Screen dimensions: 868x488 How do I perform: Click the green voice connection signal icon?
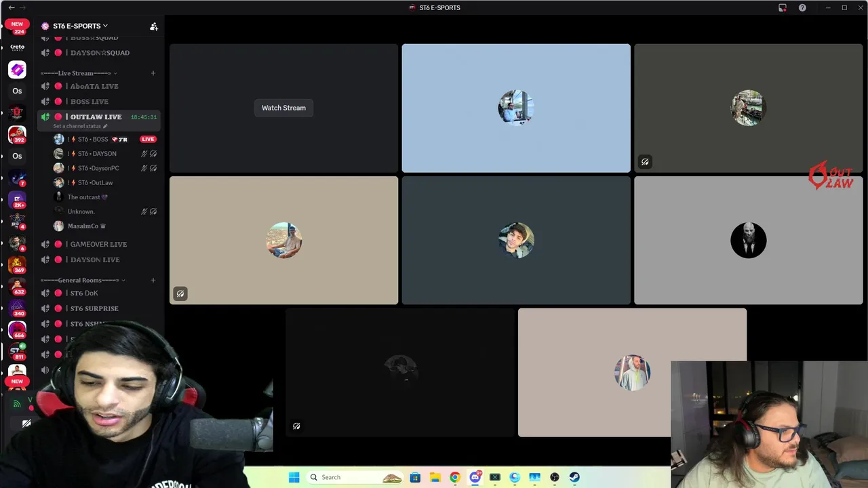pos(17,403)
